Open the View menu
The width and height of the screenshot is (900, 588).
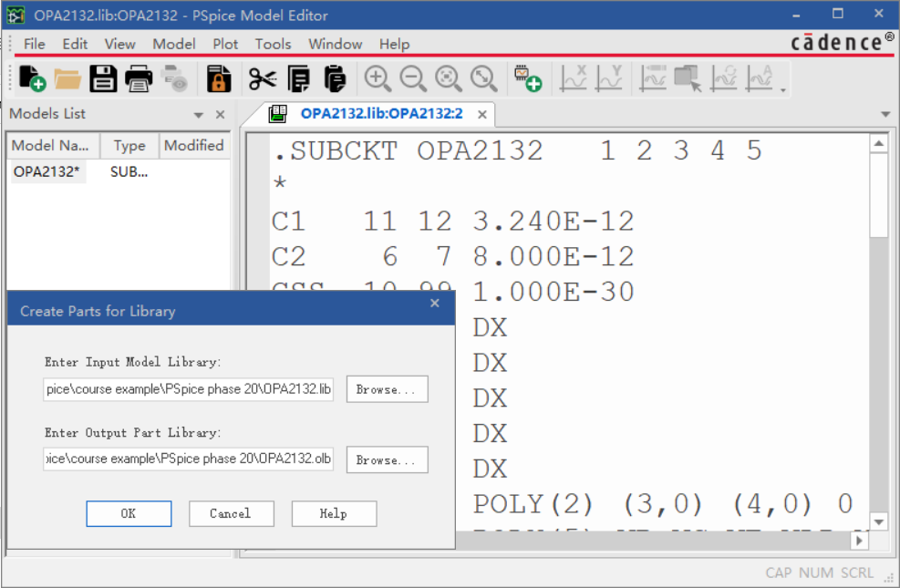[119, 44]
